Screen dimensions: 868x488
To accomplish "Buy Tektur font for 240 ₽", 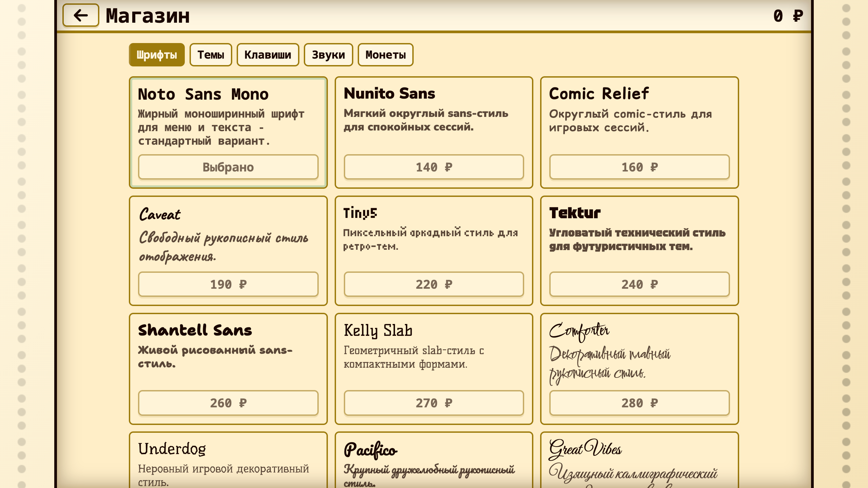I will [x=639, y=284].
